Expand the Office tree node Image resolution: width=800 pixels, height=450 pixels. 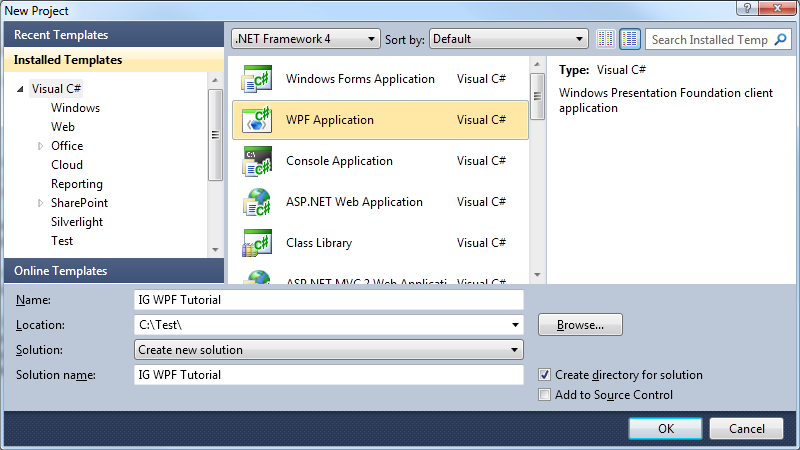pyautogui.click(x=40, y=146)
